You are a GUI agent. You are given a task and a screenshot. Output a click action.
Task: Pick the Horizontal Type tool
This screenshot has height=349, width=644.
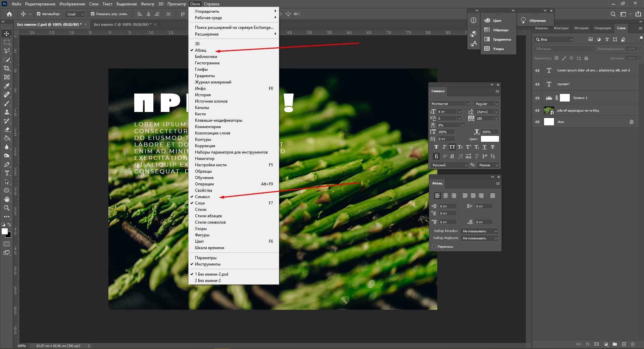tap(7, 173)
